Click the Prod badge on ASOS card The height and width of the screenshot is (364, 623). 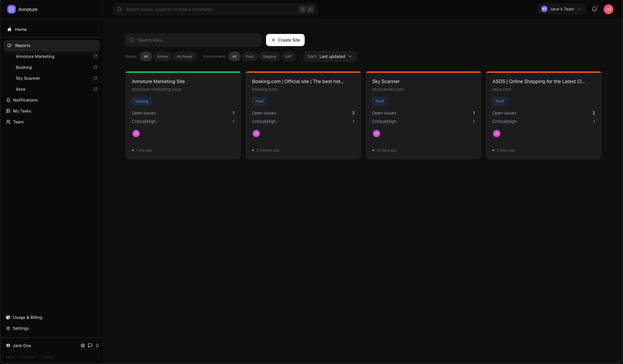(x=499, y=101)
